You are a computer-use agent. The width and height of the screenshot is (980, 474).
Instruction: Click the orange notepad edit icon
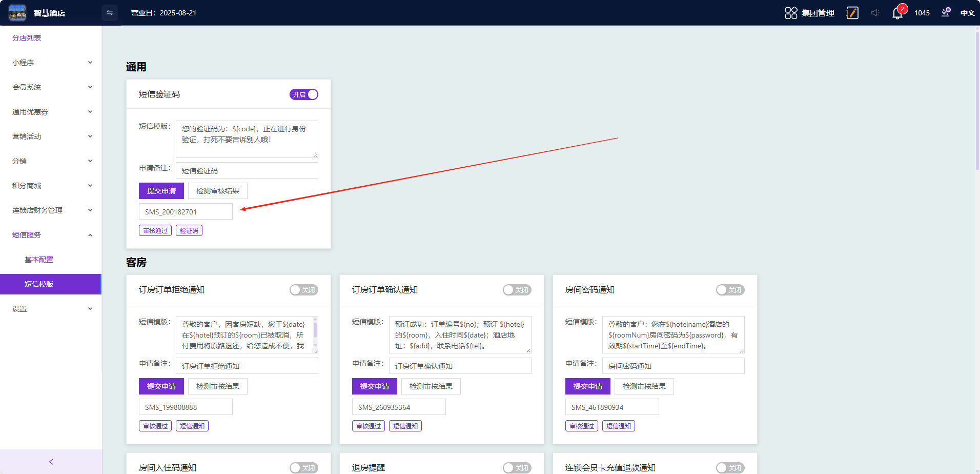pos(852,13)
